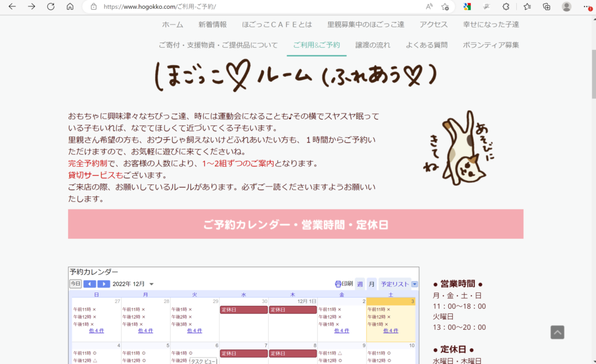Reload the current page

click(51, 6)
